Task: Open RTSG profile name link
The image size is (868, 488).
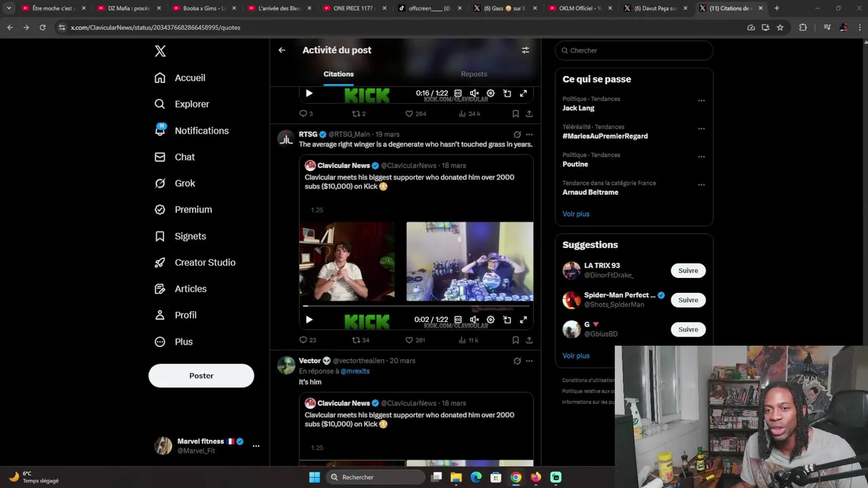Action: [x=308, y=134]
